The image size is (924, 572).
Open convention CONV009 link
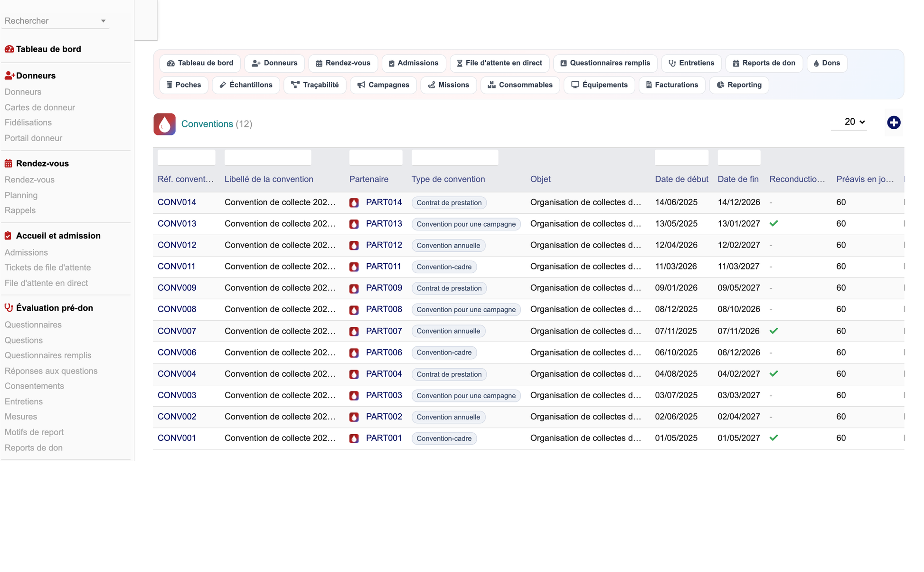177,288
